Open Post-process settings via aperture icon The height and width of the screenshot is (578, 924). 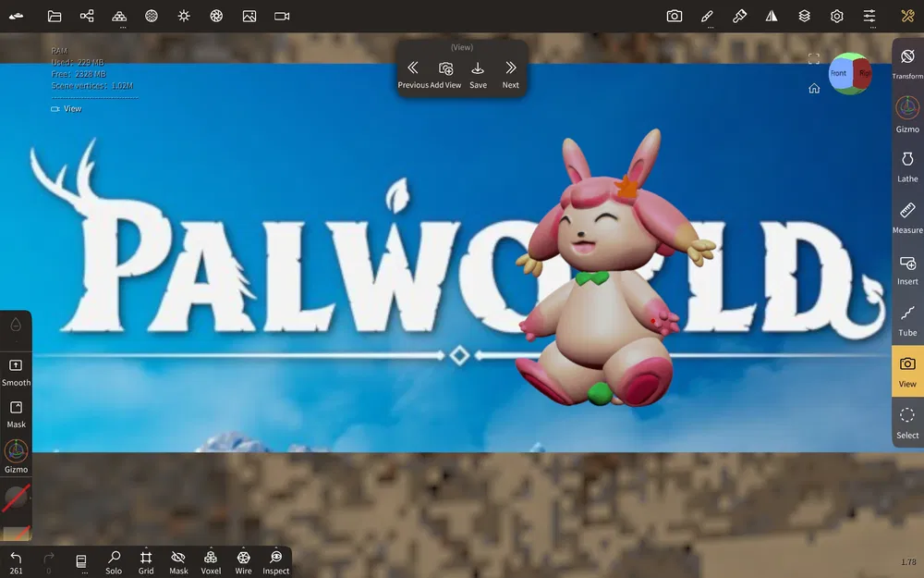pos(216,16)
